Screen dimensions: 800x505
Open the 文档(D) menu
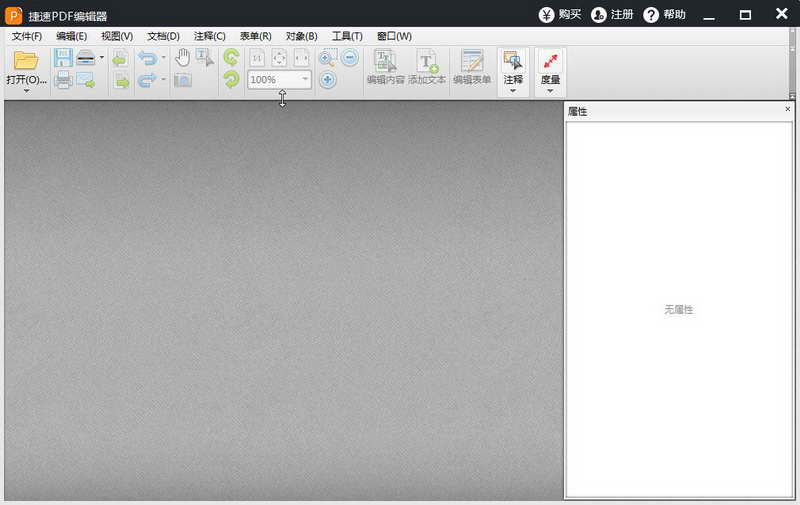coord(163,36)
